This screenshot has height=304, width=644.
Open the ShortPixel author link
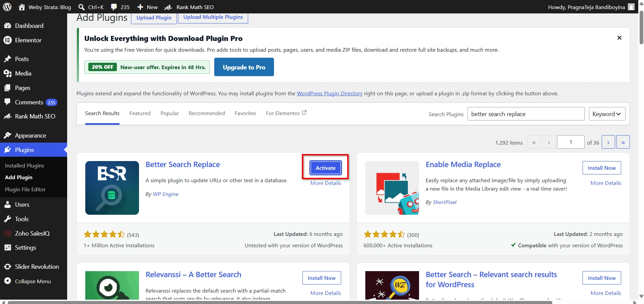point(445,202)
